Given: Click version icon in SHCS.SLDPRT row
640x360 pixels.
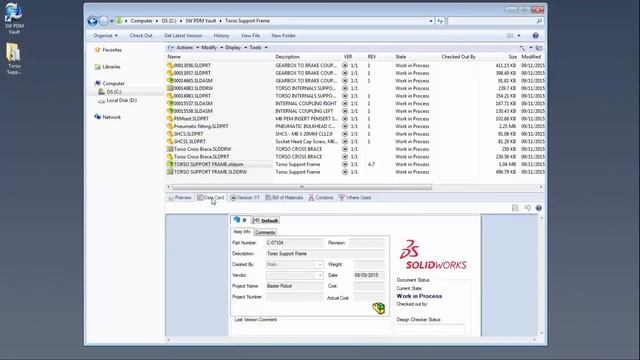Looking at the screenshot, I should point(345,134).
